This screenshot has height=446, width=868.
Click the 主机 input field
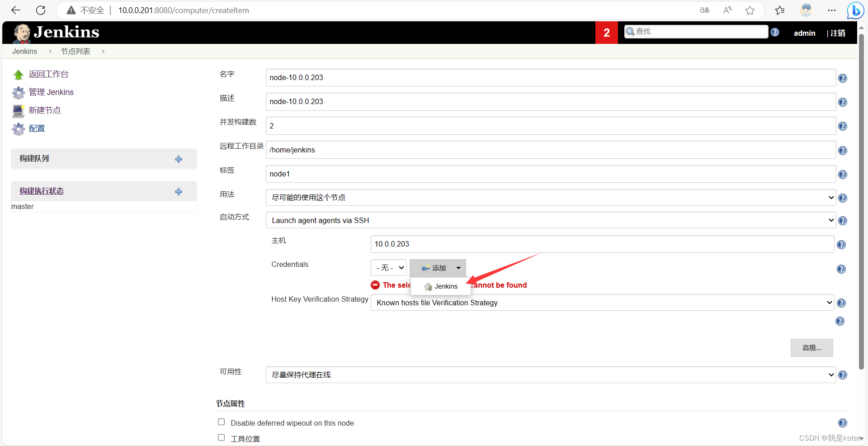click(602, 244)
